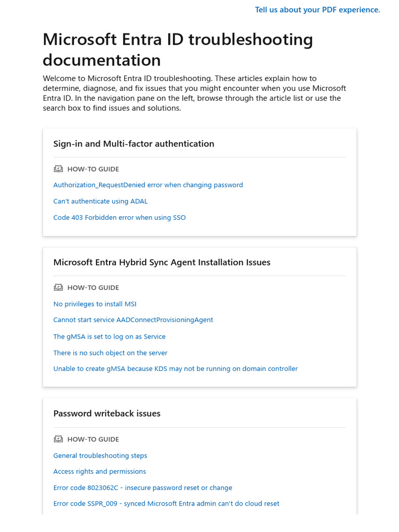Image resolution: width=399 pixels, height=532 pixels.
Task: Click Error code 8023062C insecure password reset link
Action: (143, 488)
